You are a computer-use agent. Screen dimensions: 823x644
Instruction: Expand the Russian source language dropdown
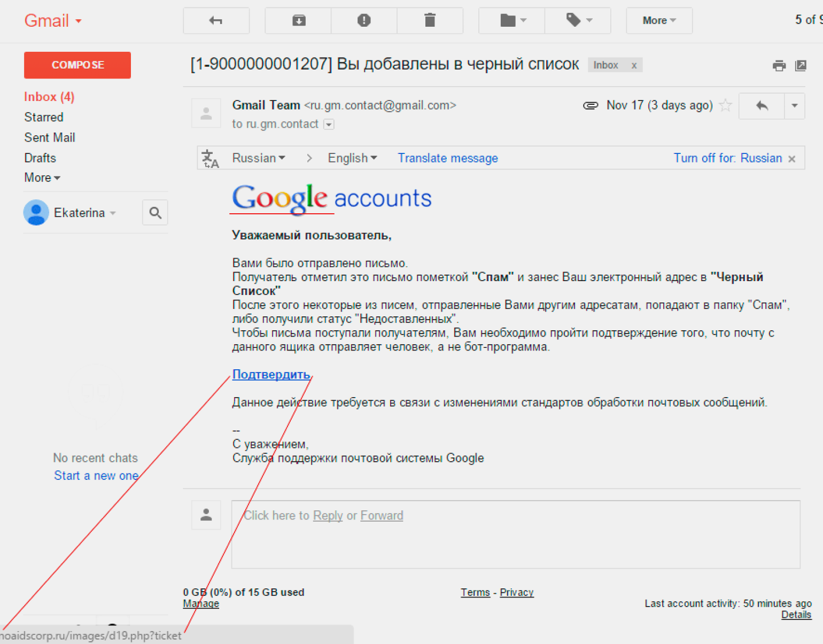259,158
